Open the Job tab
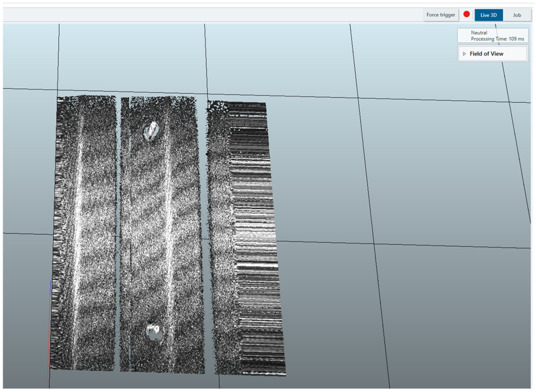This screenshot has width=536, height=392. (517, 15)
